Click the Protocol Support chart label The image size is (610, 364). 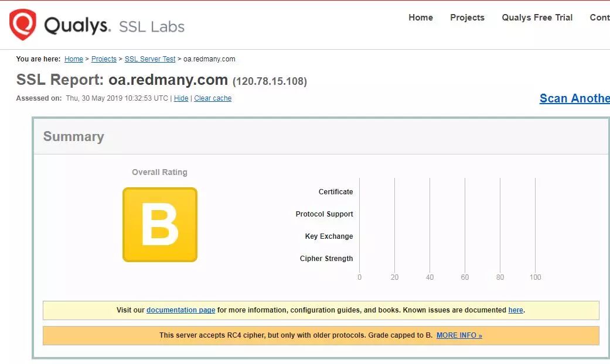tap(324, 214)
